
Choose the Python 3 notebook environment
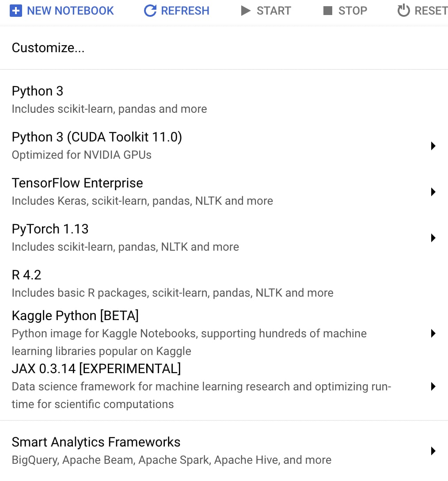pos(224,100)
